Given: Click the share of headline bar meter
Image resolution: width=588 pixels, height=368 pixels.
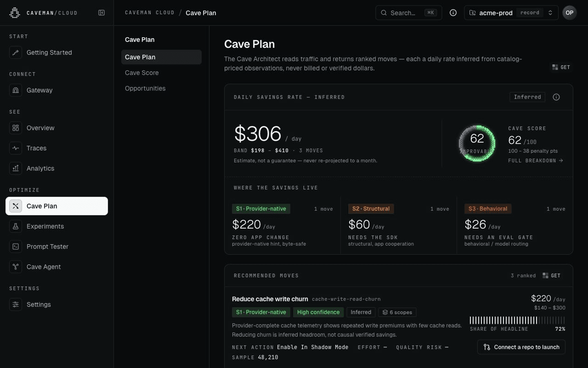Looking at the screenshot, I should (517, 320).
